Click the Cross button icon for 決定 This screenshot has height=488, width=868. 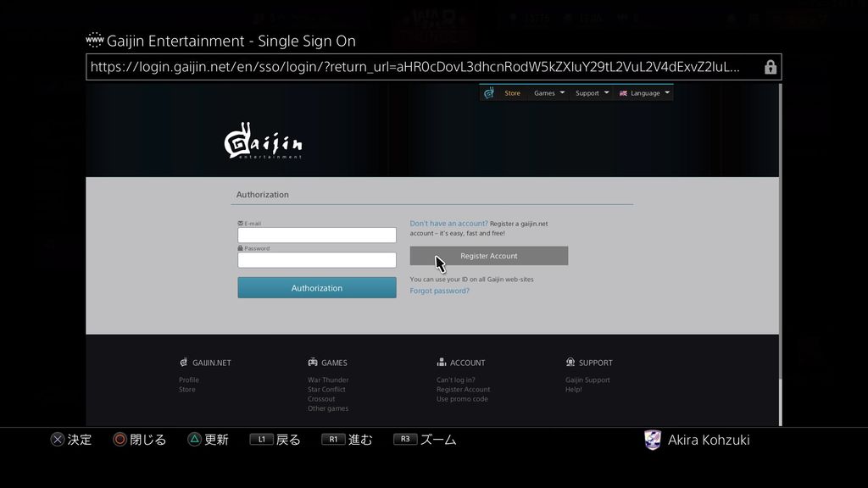point(58,440)
